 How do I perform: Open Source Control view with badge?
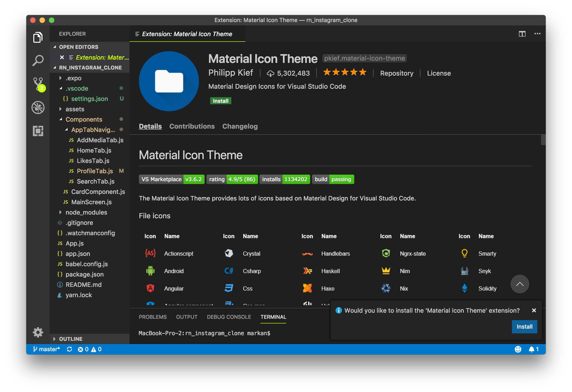click(38, 84)
